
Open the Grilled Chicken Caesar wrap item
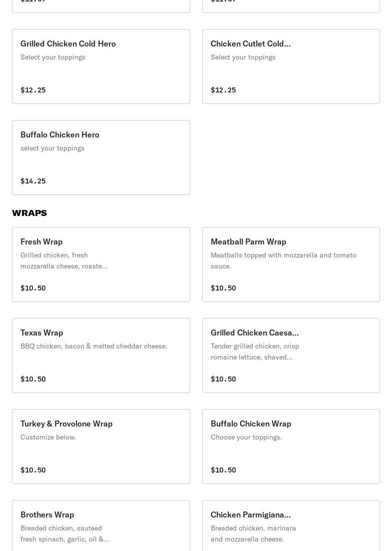pyautogui.click(x=291, y=355)
